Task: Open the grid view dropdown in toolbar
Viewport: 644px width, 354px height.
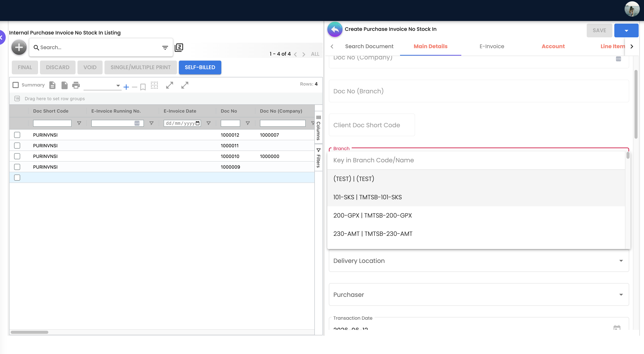Action: [103, 86]
